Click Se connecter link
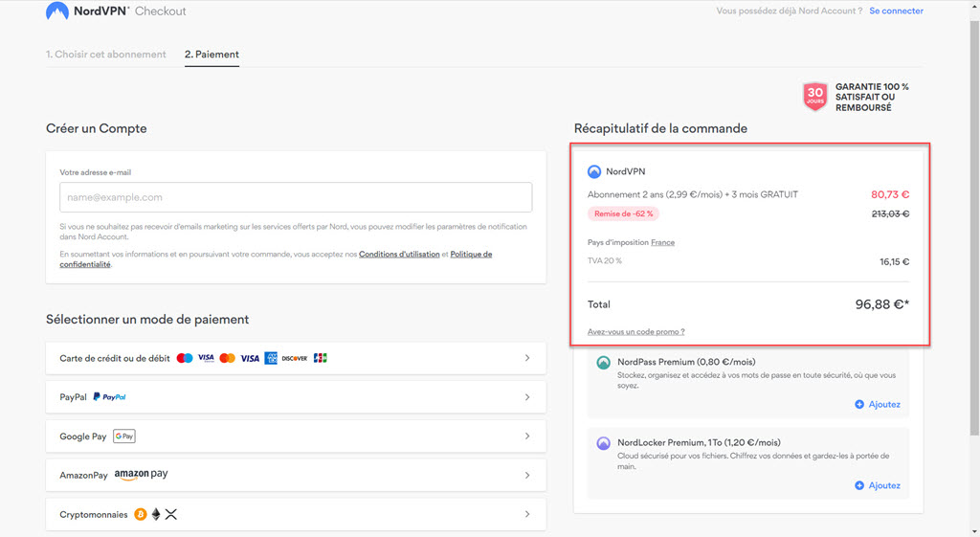The image size is (980, 537). click(896, 11)
